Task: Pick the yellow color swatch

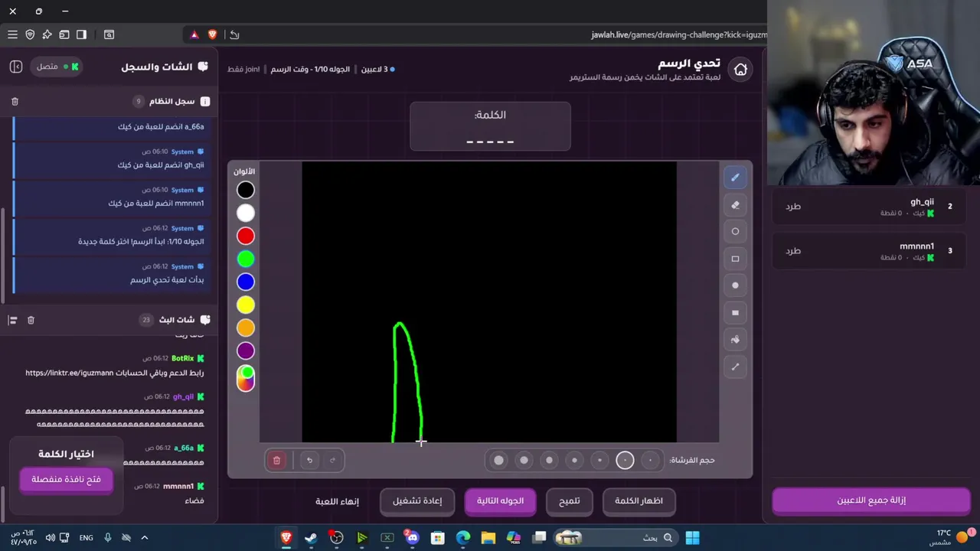Action: [246, 305]
